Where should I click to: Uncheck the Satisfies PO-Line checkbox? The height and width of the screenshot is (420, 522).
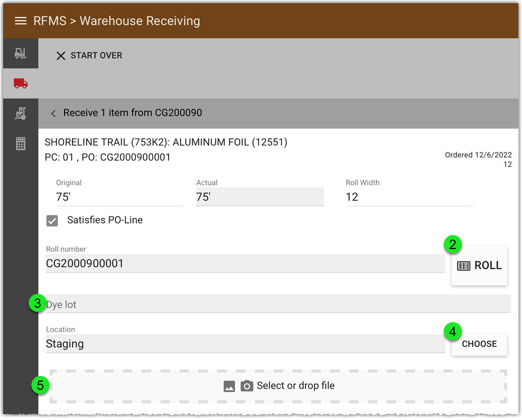[x=52, y=220]
